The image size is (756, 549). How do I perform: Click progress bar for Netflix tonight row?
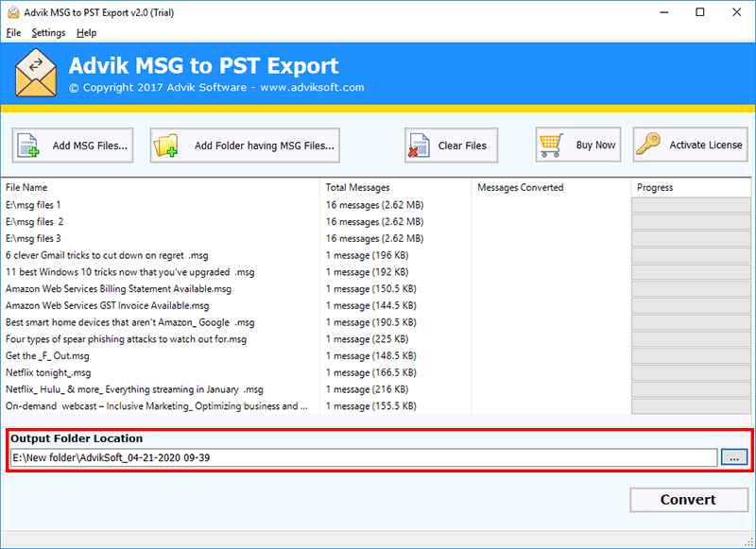pyautogui.click(x=691, y=372)
